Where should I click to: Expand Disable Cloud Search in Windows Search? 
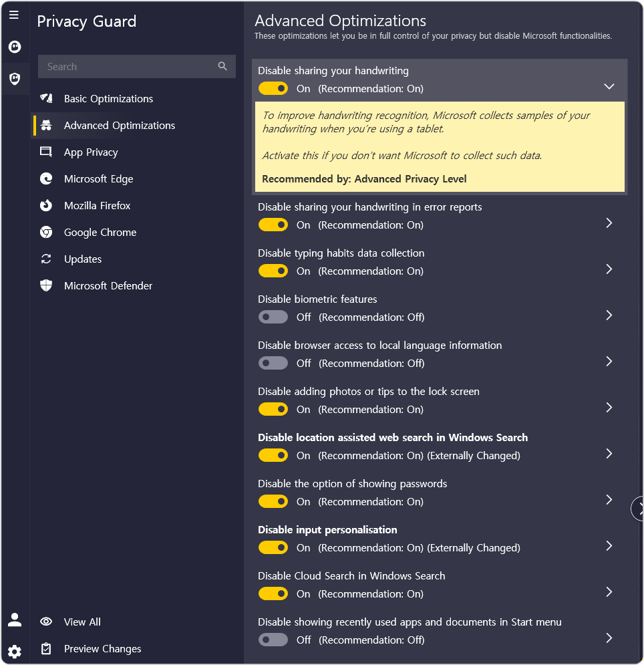point(609,591)
